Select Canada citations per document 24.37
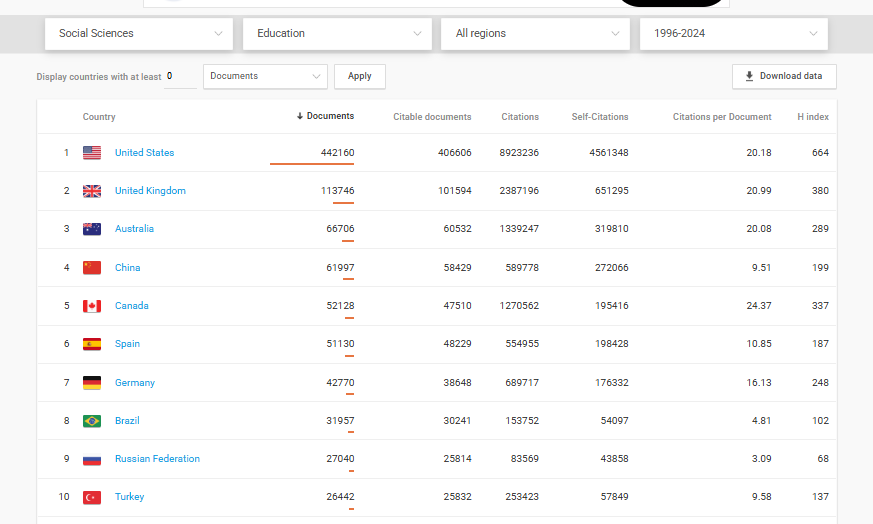This screenshot has width=873, height=524. [x=759, y=306]
